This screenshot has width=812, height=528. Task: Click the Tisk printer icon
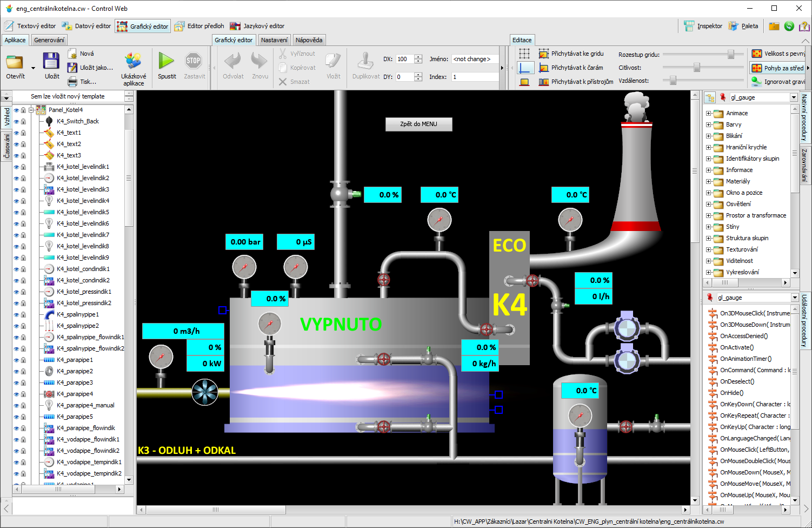tap(72, 82)
